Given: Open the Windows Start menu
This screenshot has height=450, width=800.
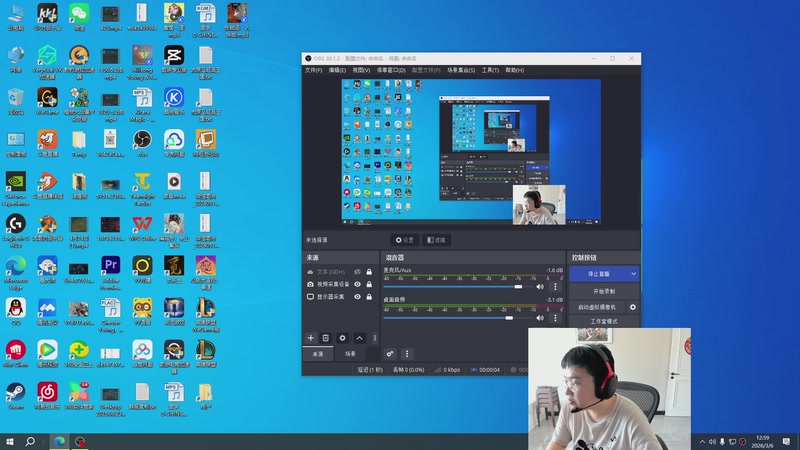Looking at the screenshot, I should pyautogui.click(x=10, y=441).
